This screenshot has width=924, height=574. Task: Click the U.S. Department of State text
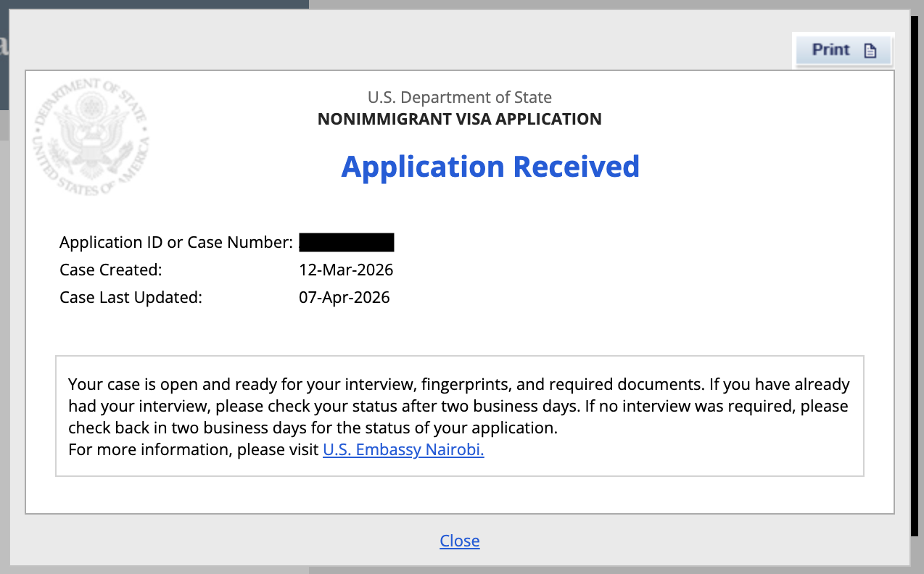(x=459, y=97)
